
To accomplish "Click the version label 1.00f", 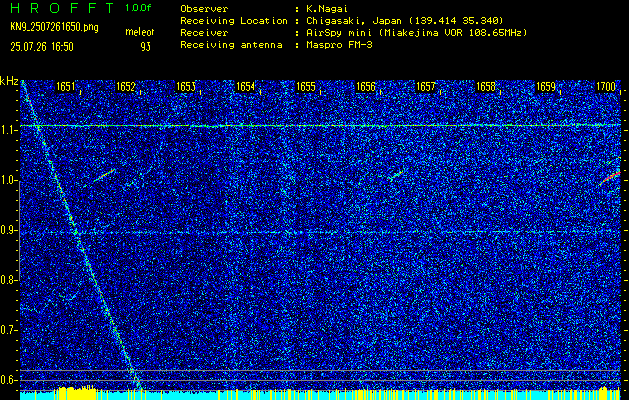I will click(138, 8).
